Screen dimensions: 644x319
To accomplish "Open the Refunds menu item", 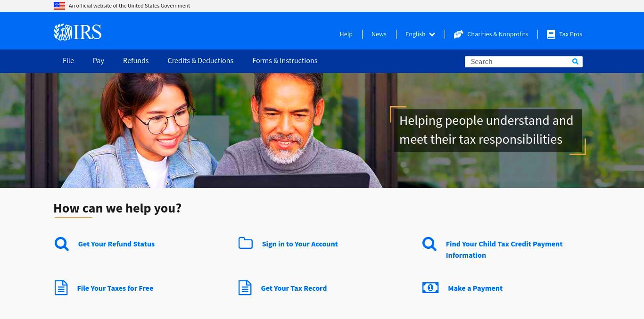I will pos(136,61).
